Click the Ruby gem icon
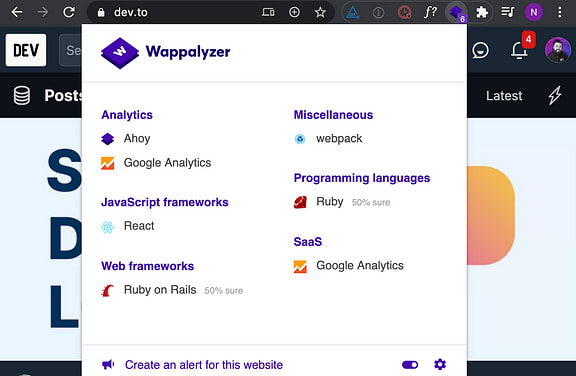 click(300, 202)
